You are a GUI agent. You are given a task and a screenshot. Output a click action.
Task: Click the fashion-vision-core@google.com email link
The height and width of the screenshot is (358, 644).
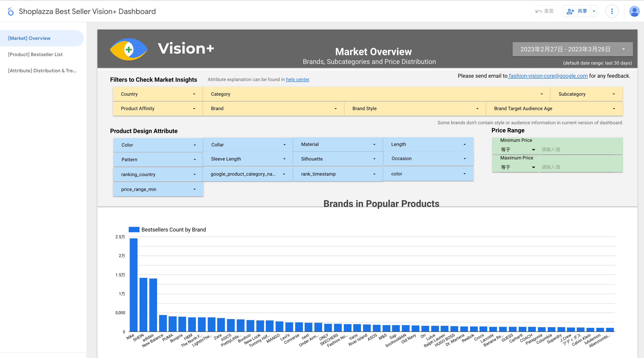coord(548,76)
